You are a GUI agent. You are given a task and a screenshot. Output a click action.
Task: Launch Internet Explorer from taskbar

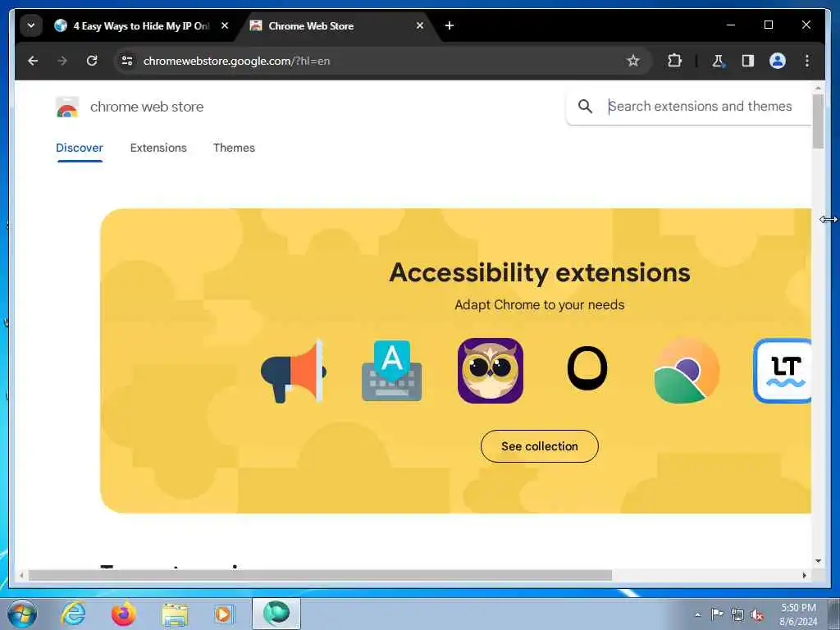(x=73, y=614)
